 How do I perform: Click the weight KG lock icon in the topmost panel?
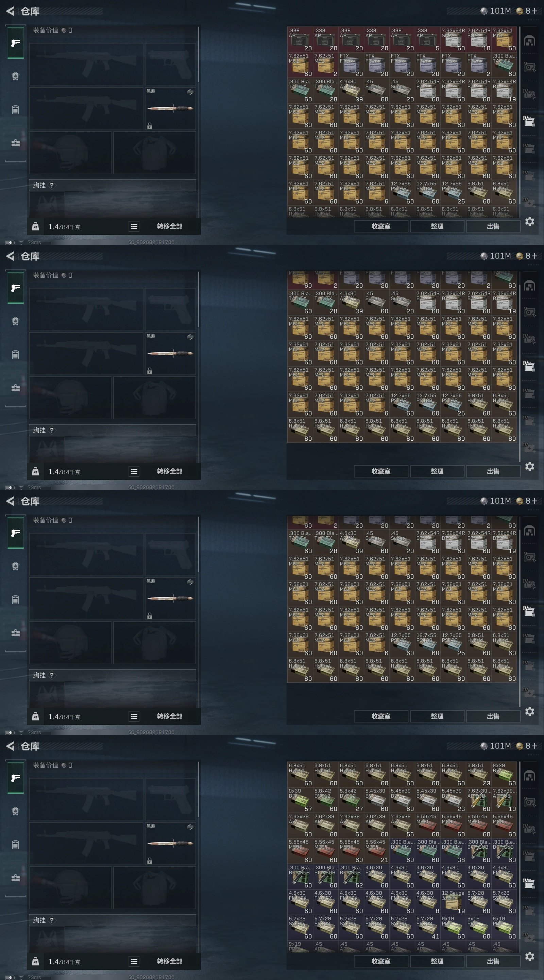[35, 227]
